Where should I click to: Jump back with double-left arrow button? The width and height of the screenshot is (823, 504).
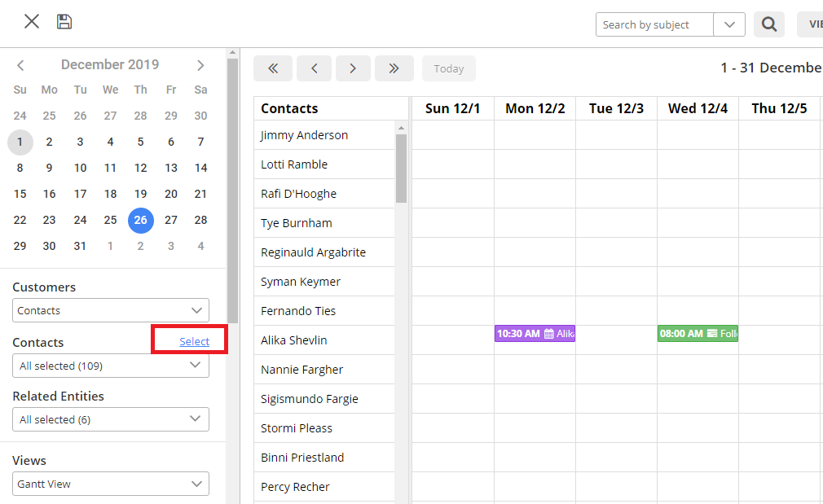(273, 68)
